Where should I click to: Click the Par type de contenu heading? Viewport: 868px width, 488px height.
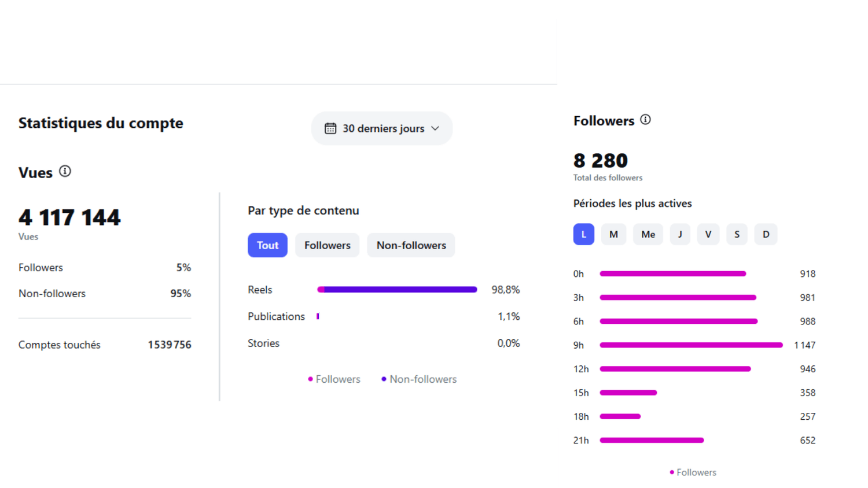[x=303, y=210]
